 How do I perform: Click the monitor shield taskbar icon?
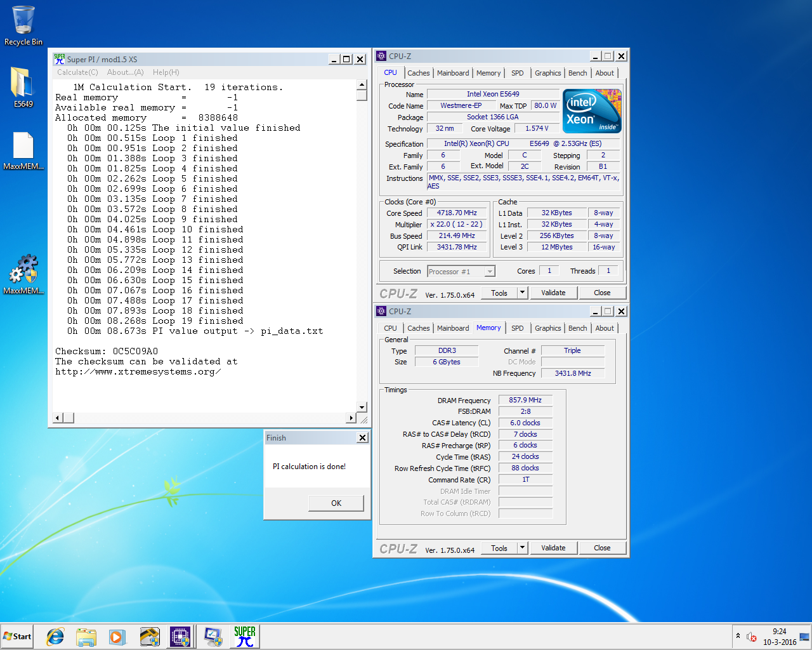(213, 637)
